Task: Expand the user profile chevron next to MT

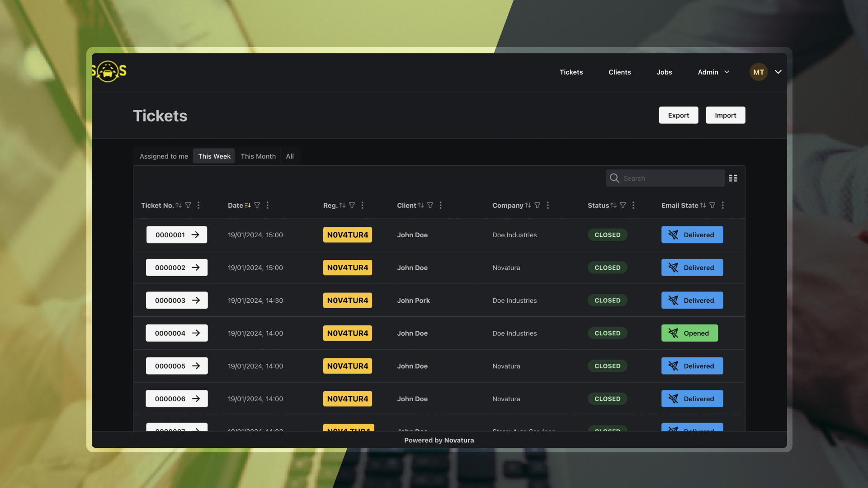Action: (x=778, y=72)
